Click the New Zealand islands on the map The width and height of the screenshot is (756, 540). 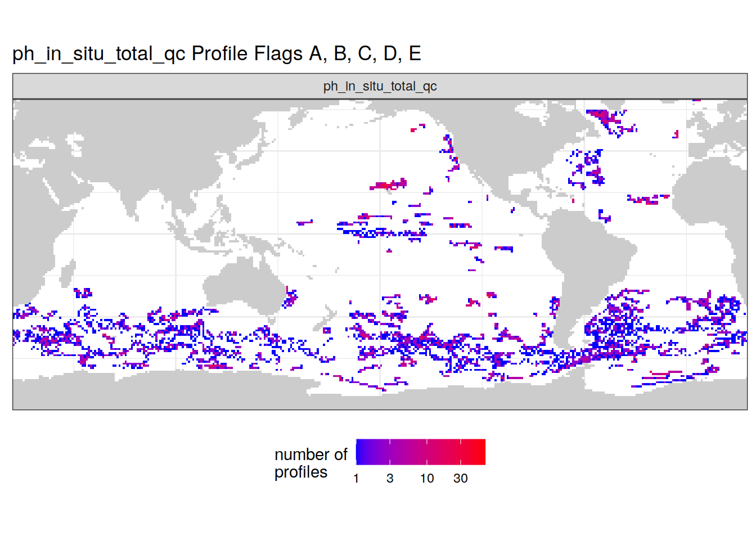325,319
